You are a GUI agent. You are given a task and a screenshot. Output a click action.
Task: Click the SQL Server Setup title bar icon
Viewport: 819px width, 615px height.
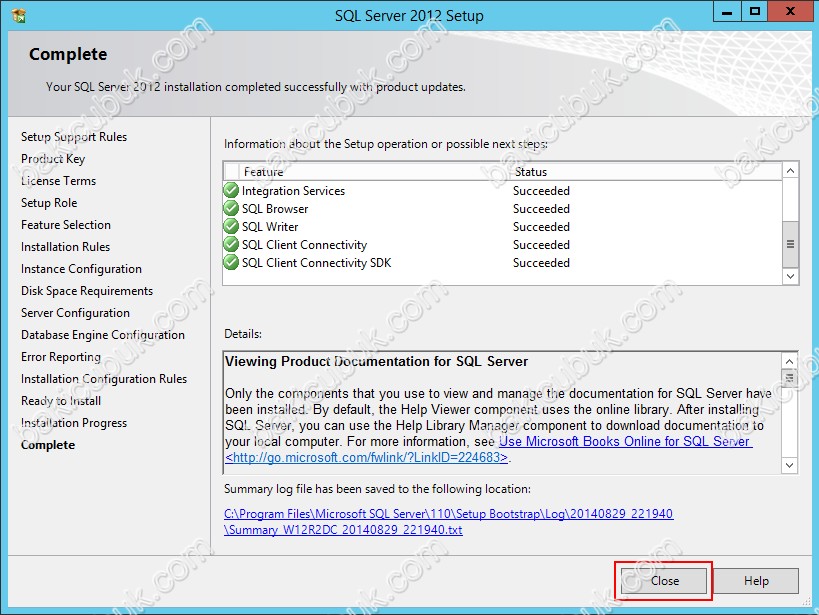pyautogui.click(x=18, y=16)
